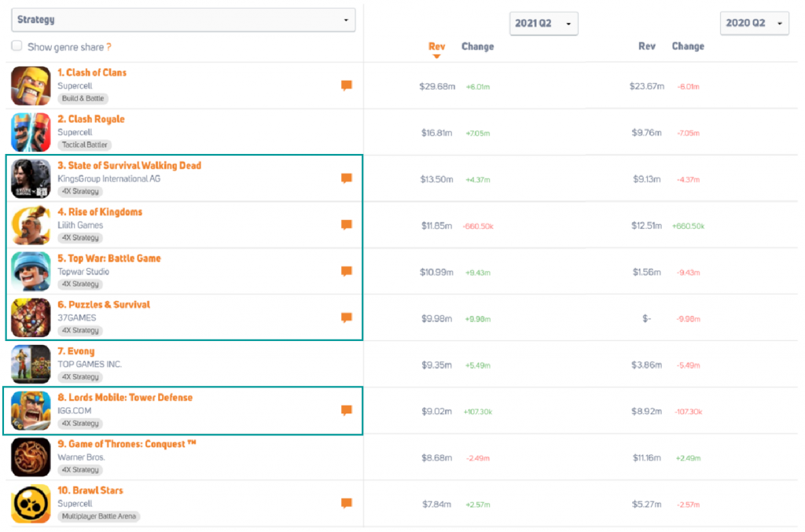Click the genre share help question mark
Screen dimensions: 805x532
pos(108,47)
